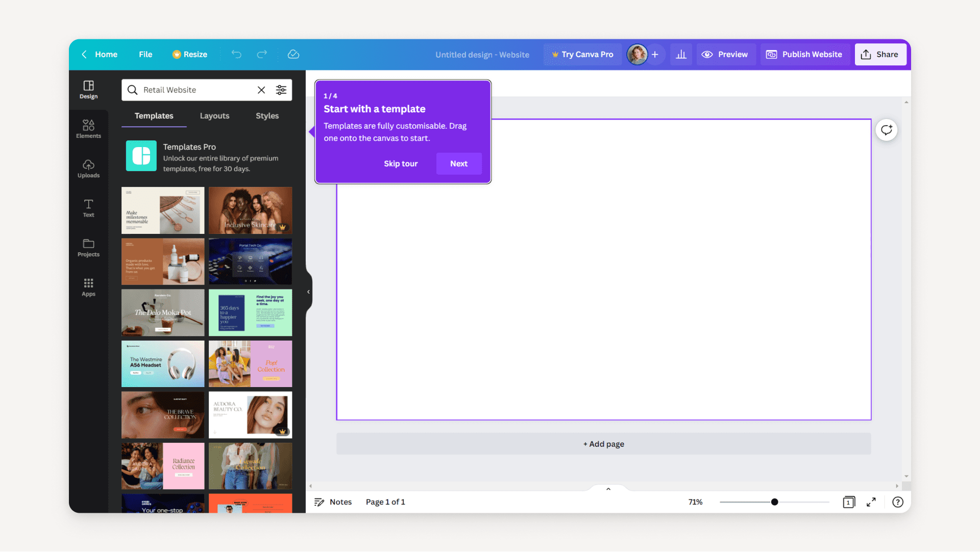The image size is (980, 552).
Task: Open the Uploads panel
Action: (88, 169)
